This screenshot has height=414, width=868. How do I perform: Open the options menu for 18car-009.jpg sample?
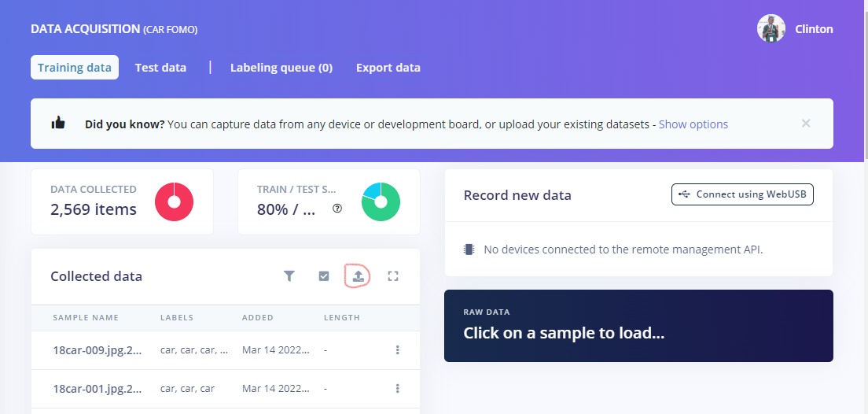coord(398,350)
